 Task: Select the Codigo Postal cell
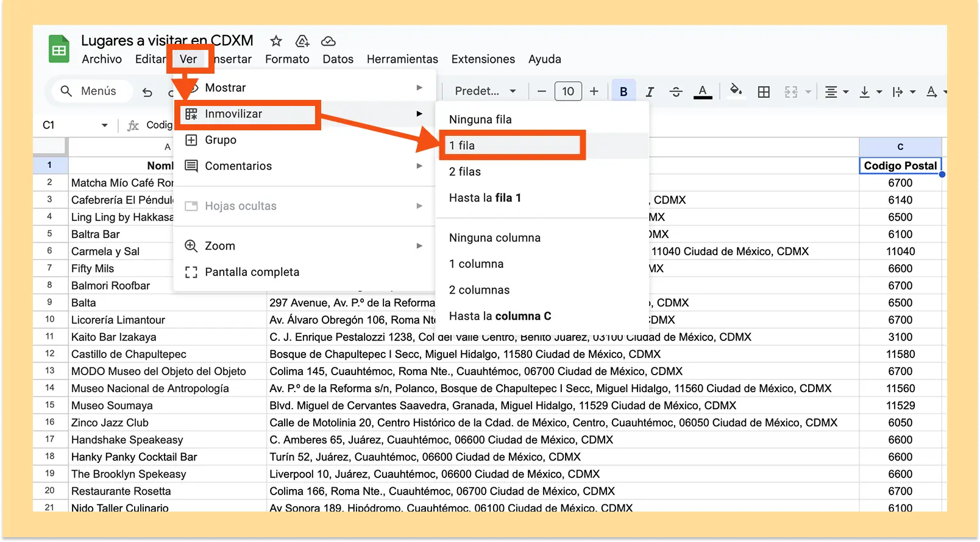[900, 166]
